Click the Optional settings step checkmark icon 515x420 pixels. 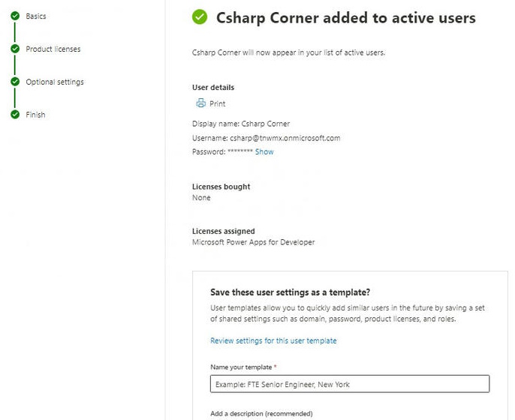[15, 81]
